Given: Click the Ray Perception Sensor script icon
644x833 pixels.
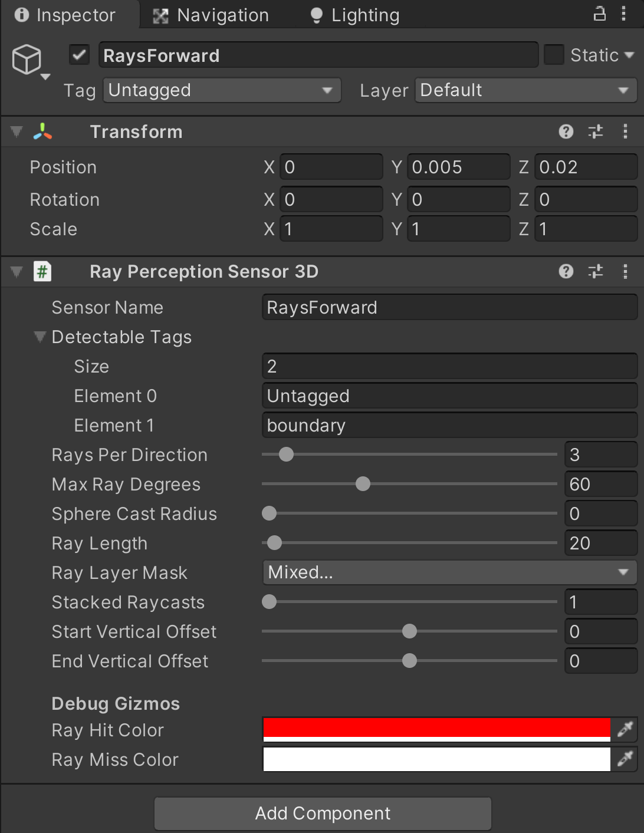Looking at the screenshot, I should (42, 271).
